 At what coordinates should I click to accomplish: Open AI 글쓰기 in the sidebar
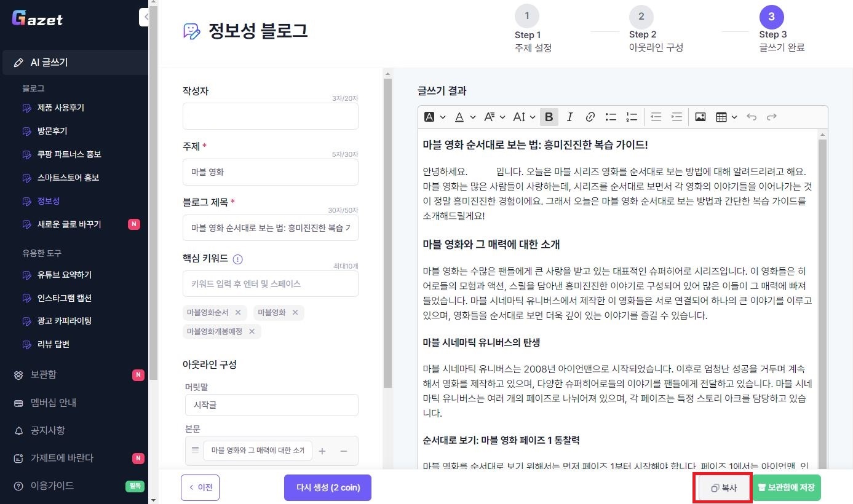point(75,62)
